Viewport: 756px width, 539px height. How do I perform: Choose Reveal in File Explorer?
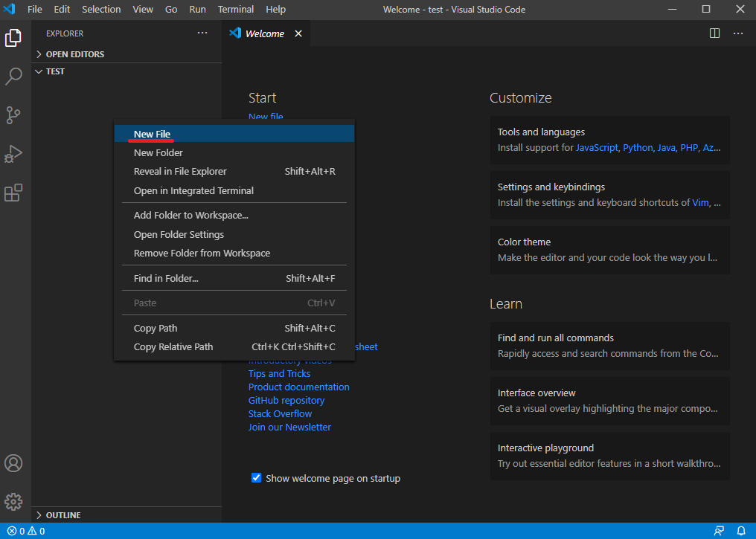pyautogui.click(x=234, y=172)
